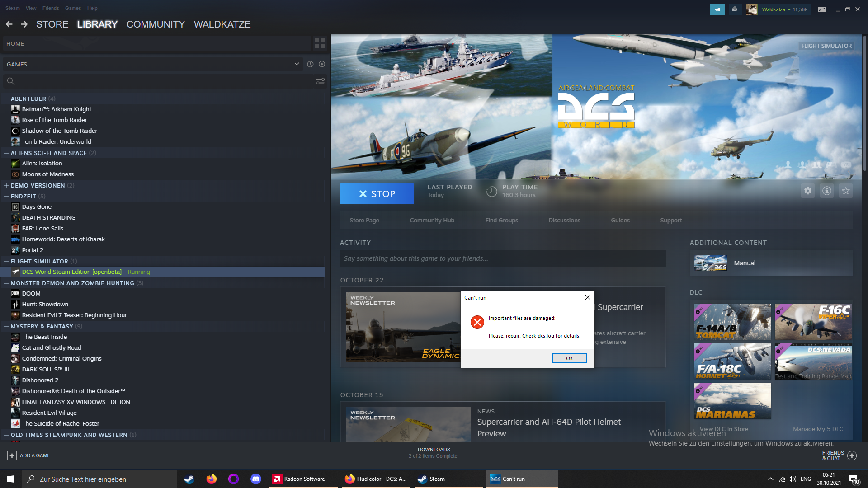This screenshot has width=868, height=488.
Task: Open the DCS Store Page link
Action: pos(364,221)
